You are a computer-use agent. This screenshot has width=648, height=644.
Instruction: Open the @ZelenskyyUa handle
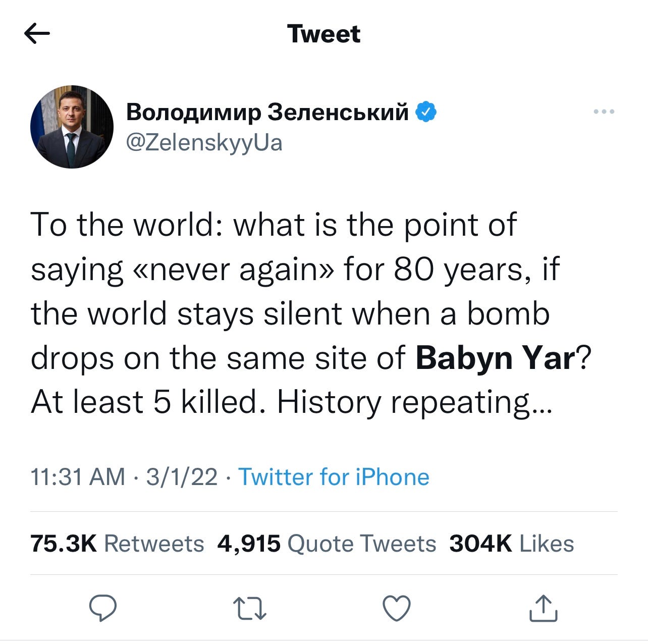204,143
